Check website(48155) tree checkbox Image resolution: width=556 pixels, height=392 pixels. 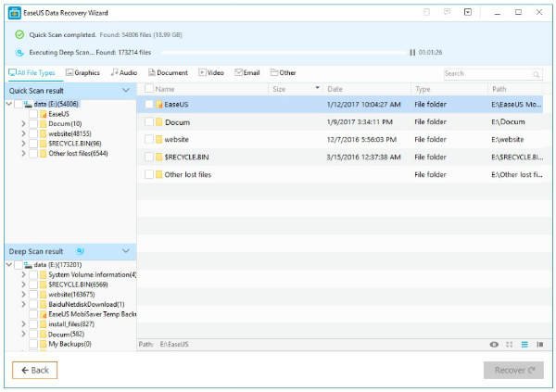coord(33,133)
